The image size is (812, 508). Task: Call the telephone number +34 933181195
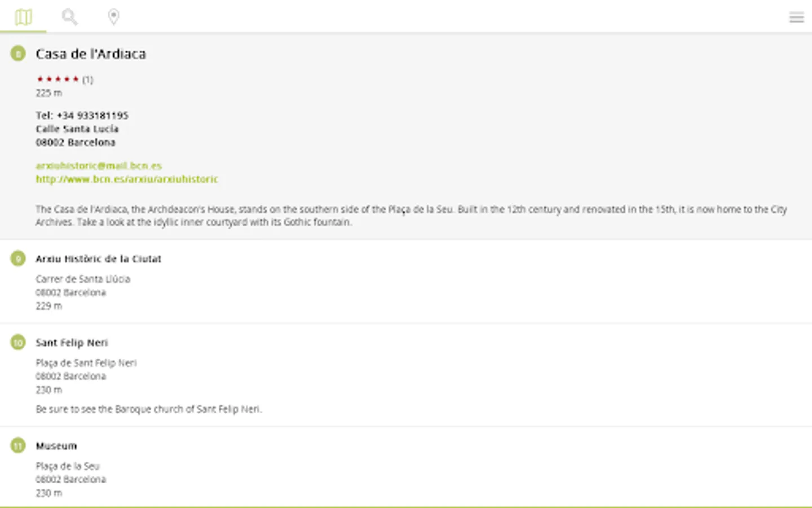pyautogui.click(x=82, y=115)
